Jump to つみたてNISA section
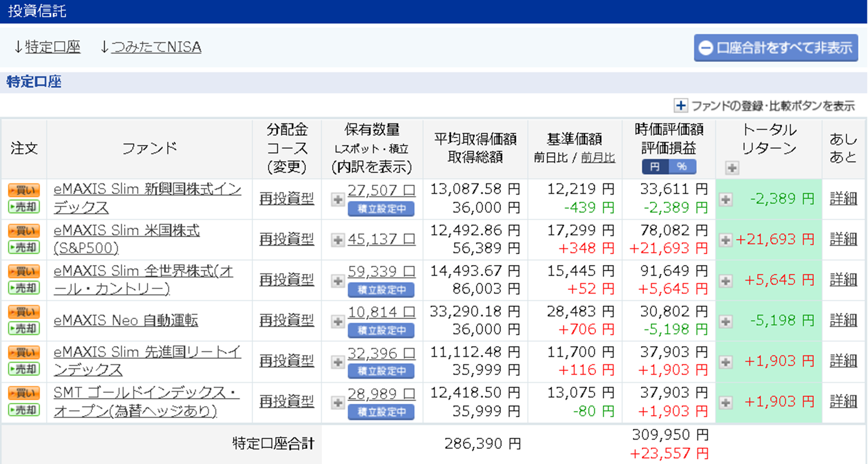This screenshot has width=868, height=464. click(x=156, y=47)
